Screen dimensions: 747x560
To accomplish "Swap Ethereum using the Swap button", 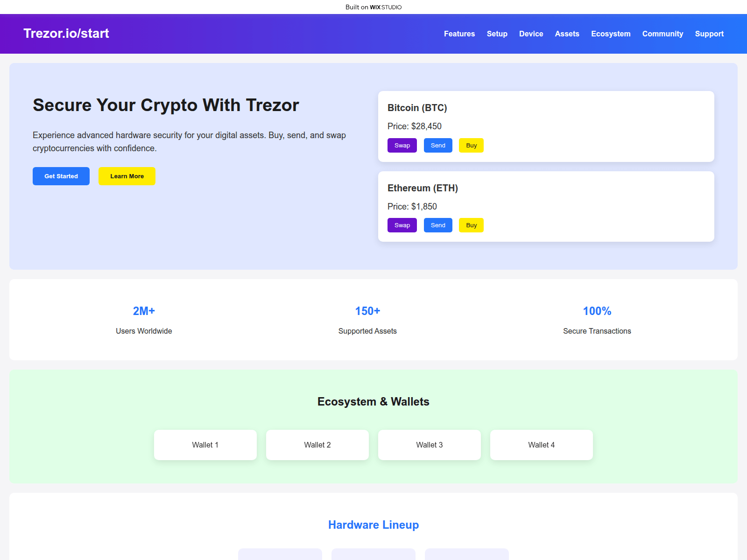I will [x=402, y=225].
